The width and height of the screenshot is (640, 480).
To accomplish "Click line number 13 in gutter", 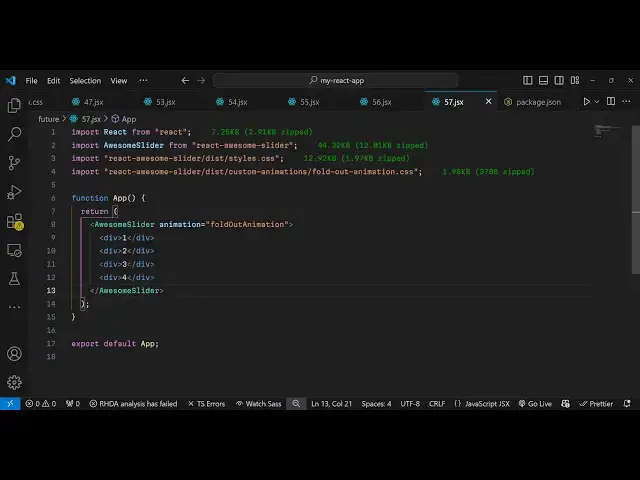I will [51, 290].
